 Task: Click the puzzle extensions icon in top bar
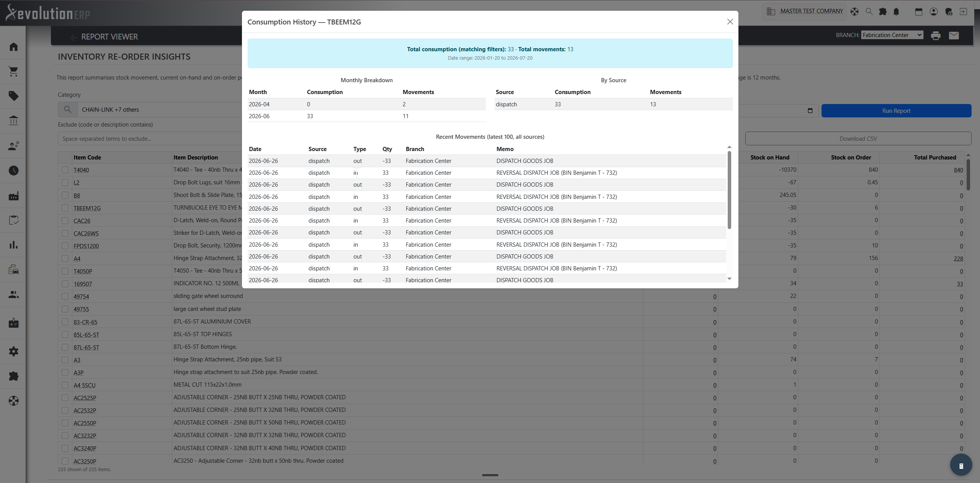coord(883,11)
